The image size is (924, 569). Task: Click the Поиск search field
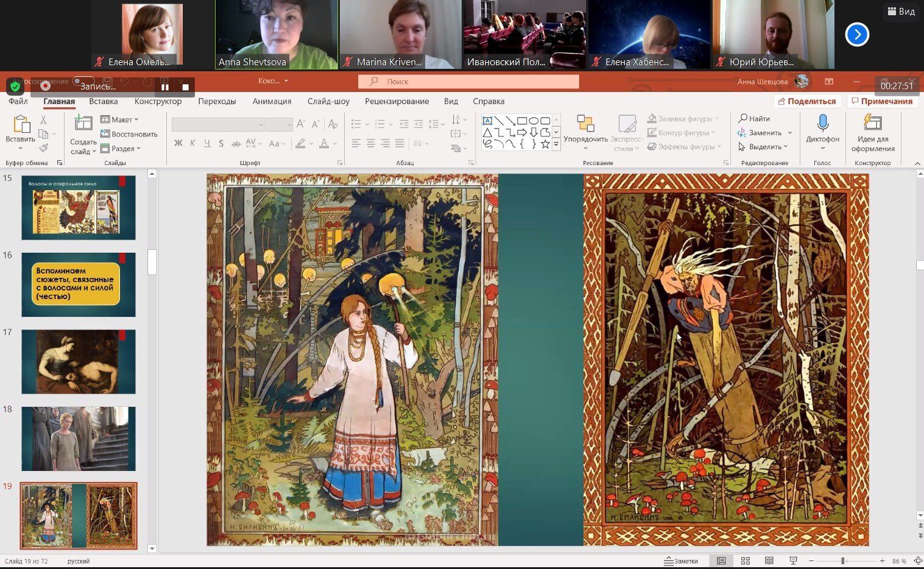[x=468, y=81]
